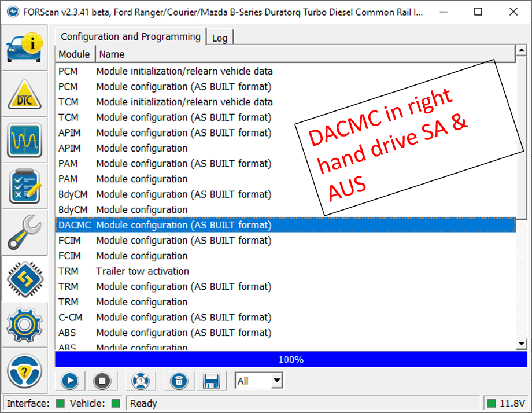
Task: Click the Vehicle green status indicator
Action: 116,403
